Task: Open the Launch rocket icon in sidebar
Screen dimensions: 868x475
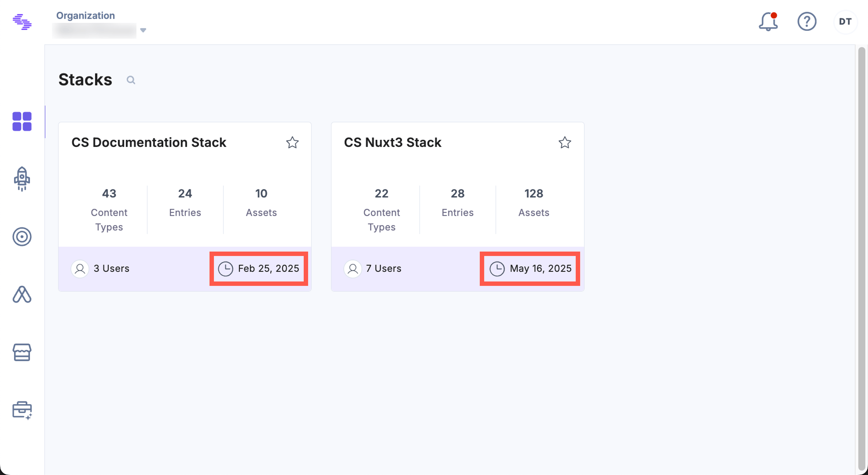Action: pos(22,179)
